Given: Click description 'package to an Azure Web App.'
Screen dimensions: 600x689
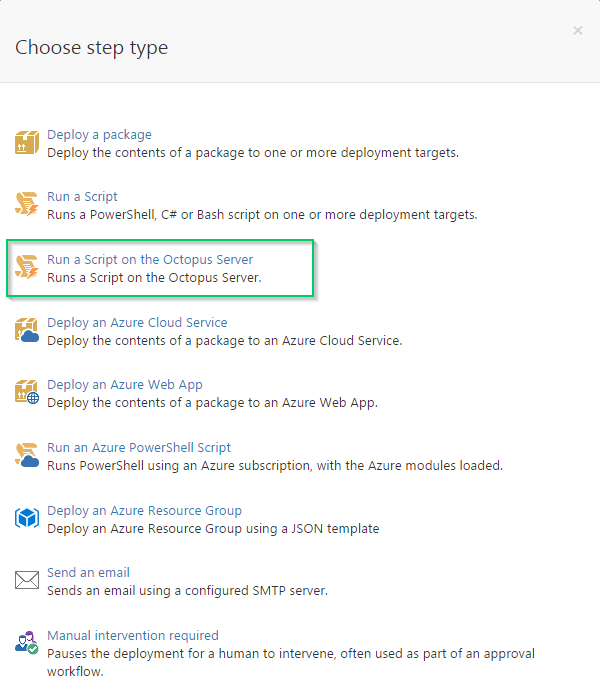Looking at the screenshot, I should click(287, 403).
